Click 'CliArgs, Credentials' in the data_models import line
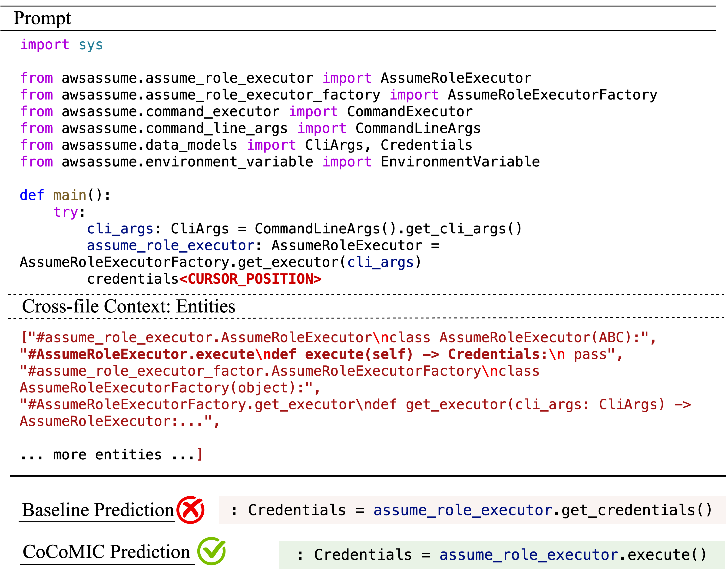This screenshot has width=728, height=571. (388, 145)
